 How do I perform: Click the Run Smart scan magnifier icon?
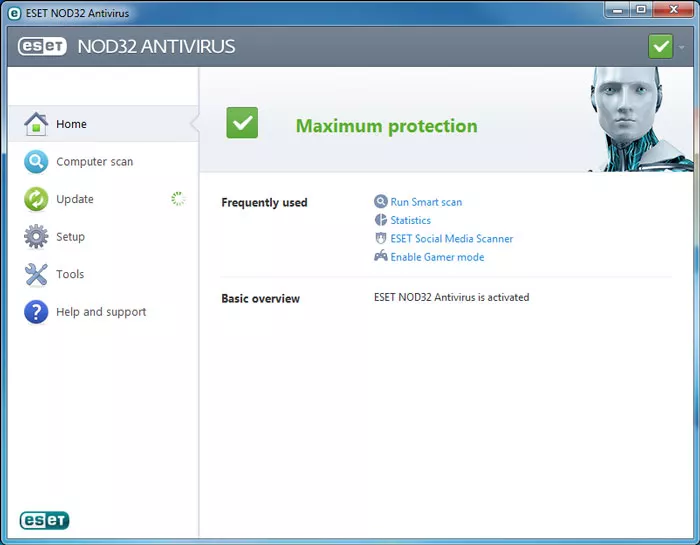(x=380, y=202)
